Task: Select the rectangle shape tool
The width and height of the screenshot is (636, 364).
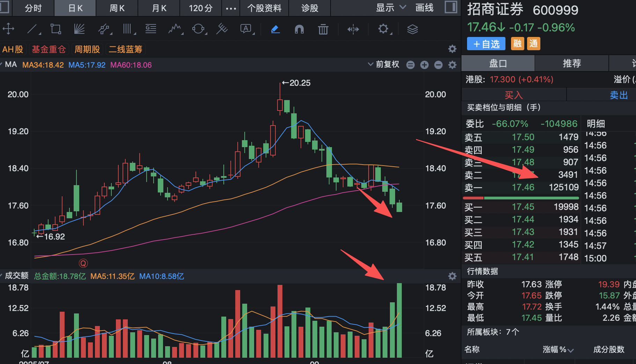Action: (x=56, y=29)
